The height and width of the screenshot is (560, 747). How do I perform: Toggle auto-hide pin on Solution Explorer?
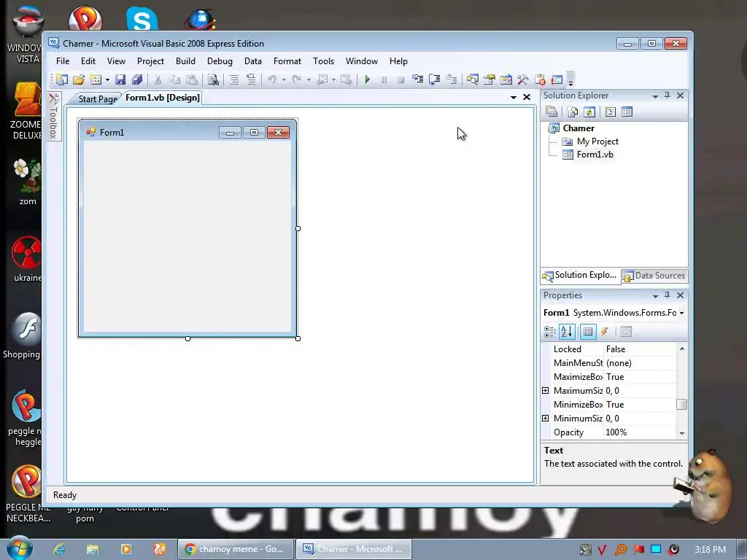[667, 96]
